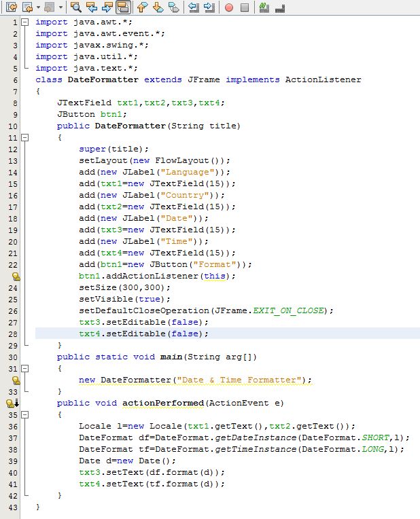Collapse the constructor fold at line 11
Screen dimensions: 420x519
25,137
